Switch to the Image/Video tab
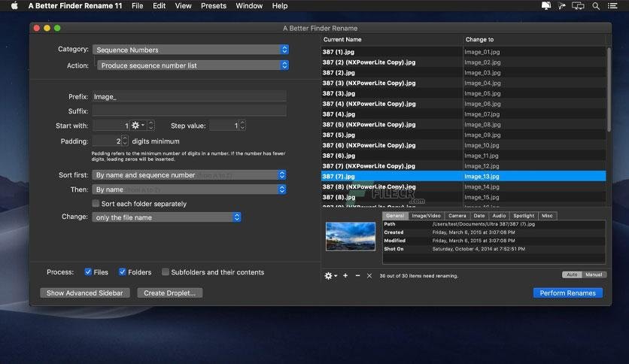 [426, 216]
